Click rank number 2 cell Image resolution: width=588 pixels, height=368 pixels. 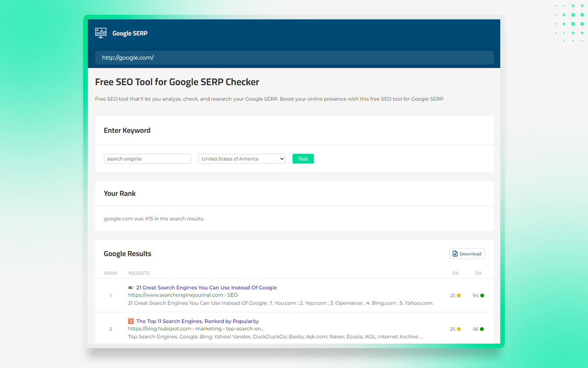[x=111, y=329]
